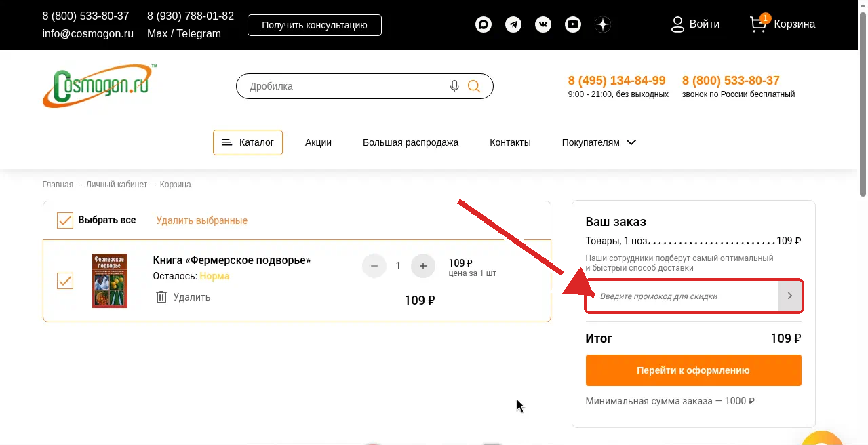The image size is (868, 445).
Task: Open the Каталог menu
Action: 248,142
